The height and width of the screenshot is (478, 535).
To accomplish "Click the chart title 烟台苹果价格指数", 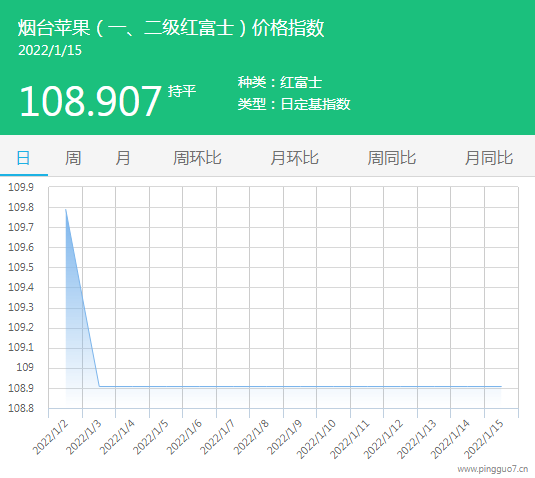I will (171, 28).
